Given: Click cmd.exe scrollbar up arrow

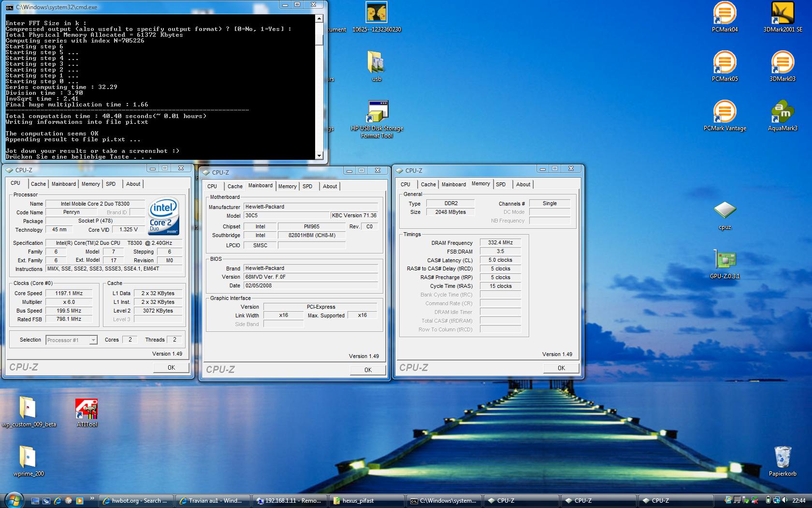Looking at the screenshot, I should pos(319,18).
